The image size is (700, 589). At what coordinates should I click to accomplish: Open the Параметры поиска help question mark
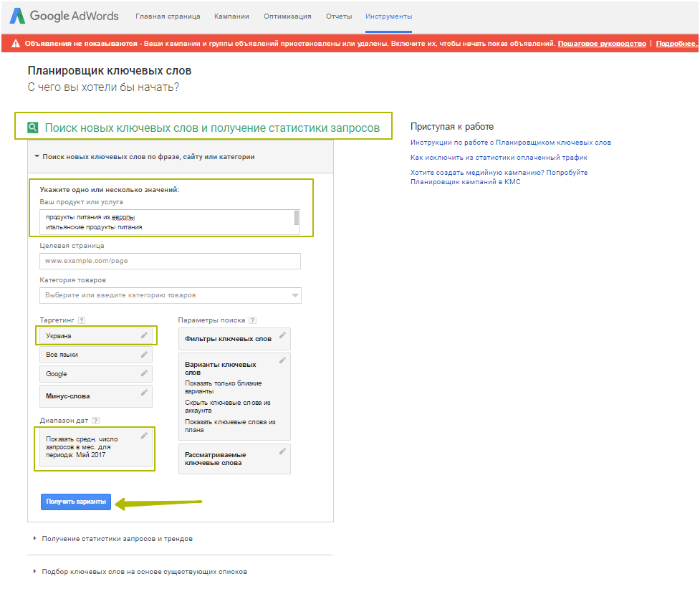(253, 320)
